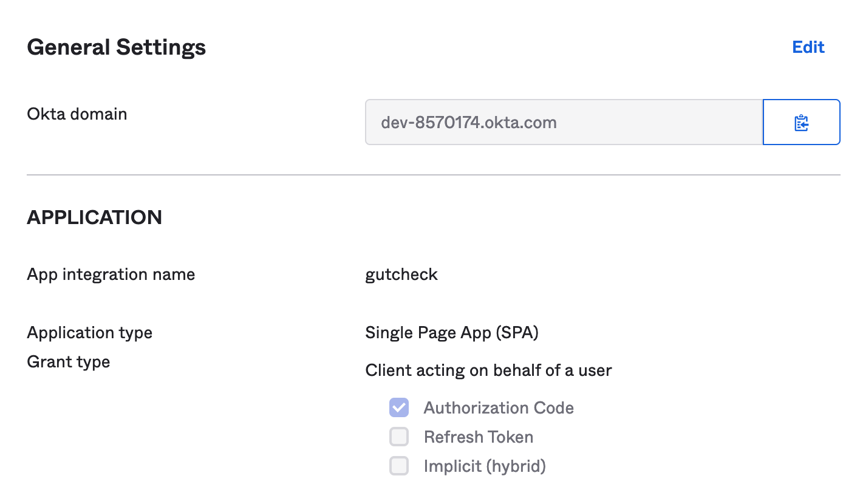The width and height of the screenshot is (860, 504).
Task: Click the divider line above APPLICATION
Action: point(434,175)
